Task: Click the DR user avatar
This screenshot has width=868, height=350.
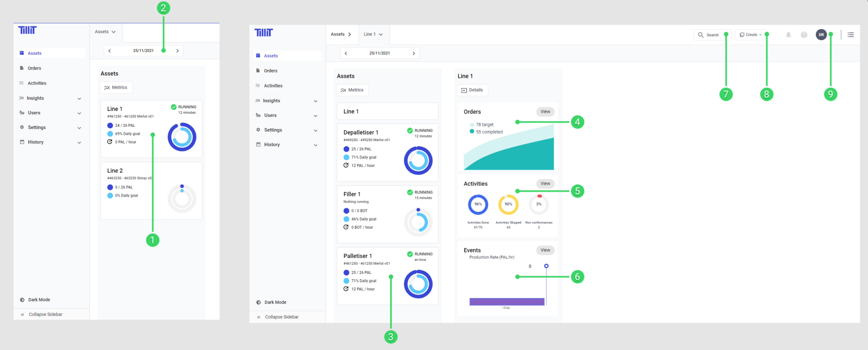Action: coord(821,35)
